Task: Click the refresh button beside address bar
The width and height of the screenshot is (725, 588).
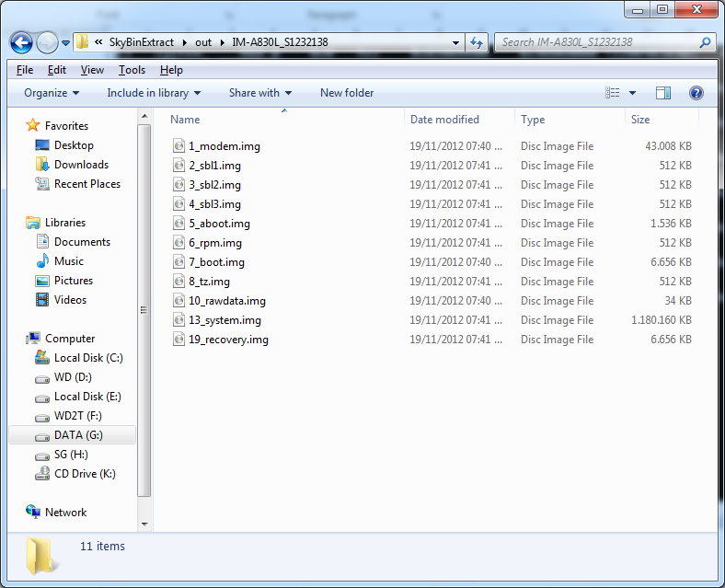Action: click(x=477, y=42)
